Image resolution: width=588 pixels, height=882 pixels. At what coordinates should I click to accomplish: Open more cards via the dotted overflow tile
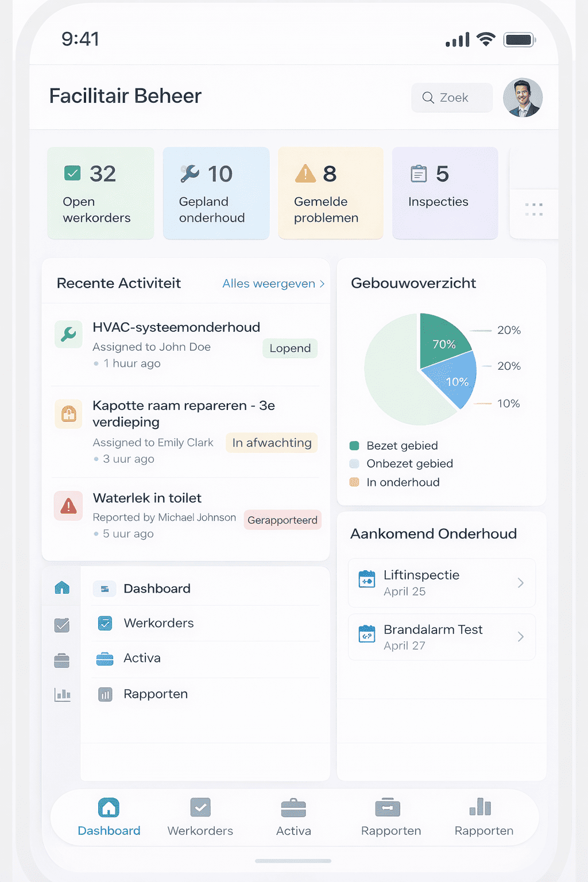point(533,210)
